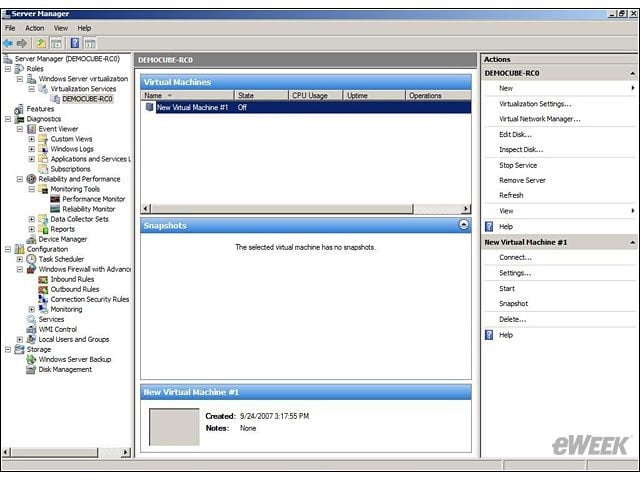Click the Services gear icon
This screenshot has width=640, height=480.
(31, 319)
